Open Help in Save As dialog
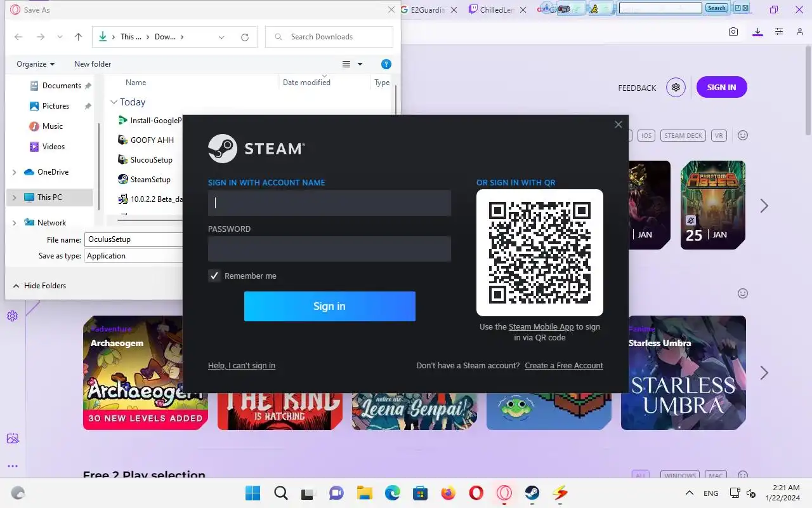This screenshot has height=508, width=812. pos(386,64)
